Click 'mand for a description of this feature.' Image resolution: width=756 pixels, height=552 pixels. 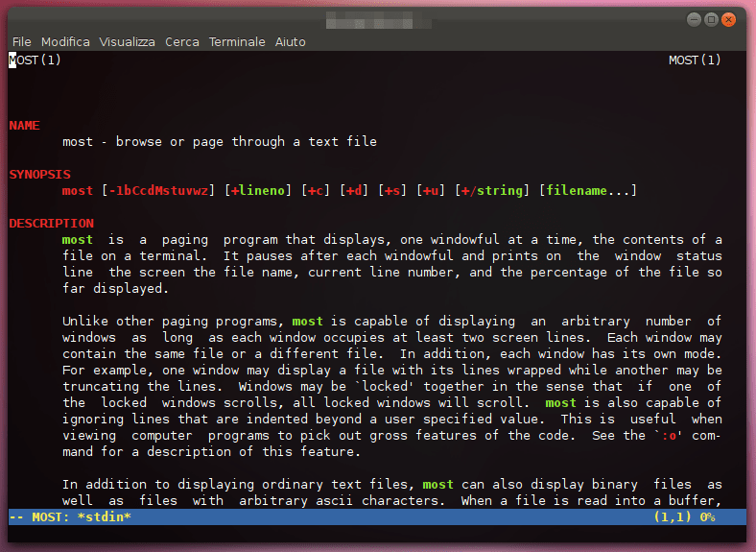pos(212,452)
